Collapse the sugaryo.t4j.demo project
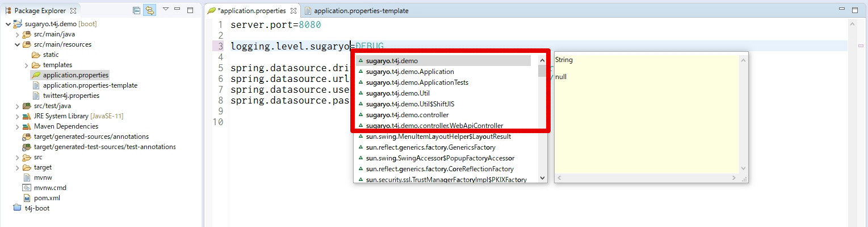 click(8, 24)
